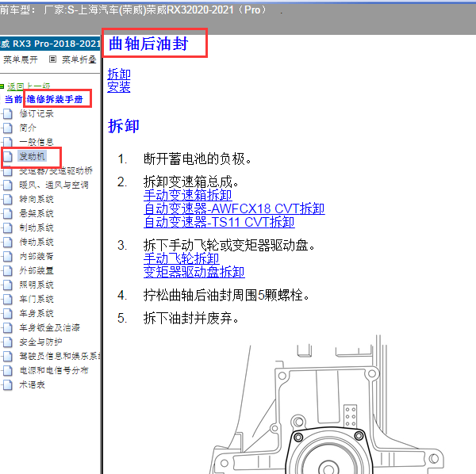
Task: Open 自动变速器-AWFCX18 CVT拆卸 link
Action: pos(234,208)
